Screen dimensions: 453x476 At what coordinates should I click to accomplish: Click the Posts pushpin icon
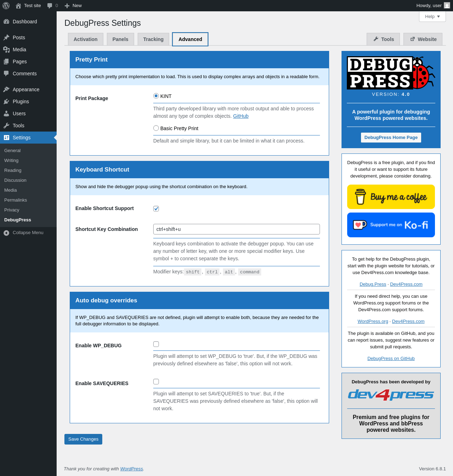[6, 37]
